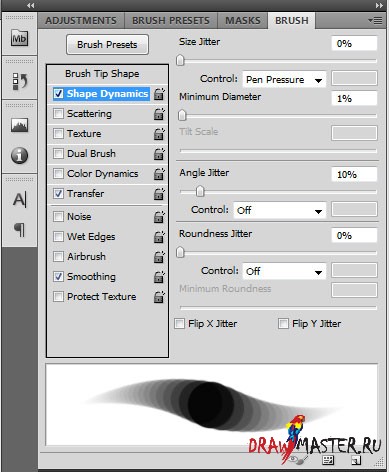
Task: Open the History panel icon
Action: click(20, 81)
